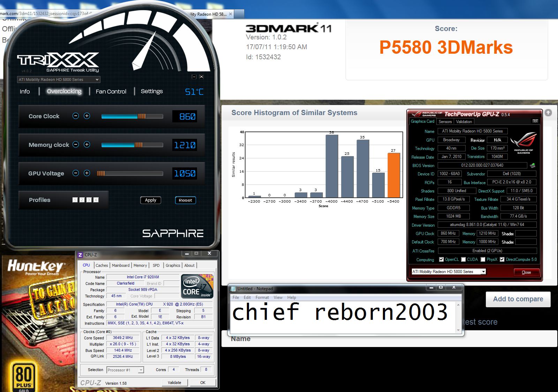Click the up-arrow icon beside Score Histogram
558x392 pixels.
[548, 113]
